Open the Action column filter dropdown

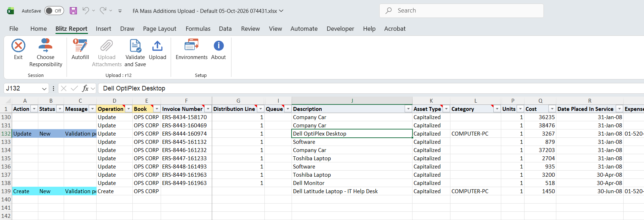pos(34,109)
